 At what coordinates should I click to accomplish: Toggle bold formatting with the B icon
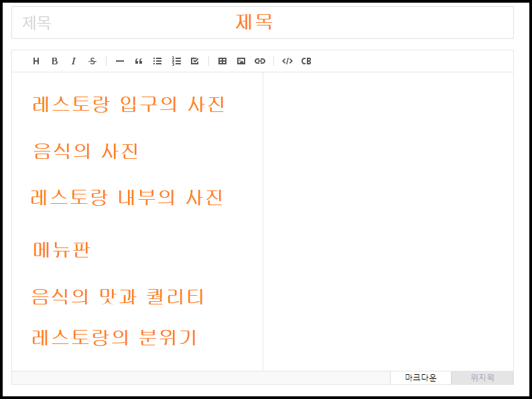[55, 61]
